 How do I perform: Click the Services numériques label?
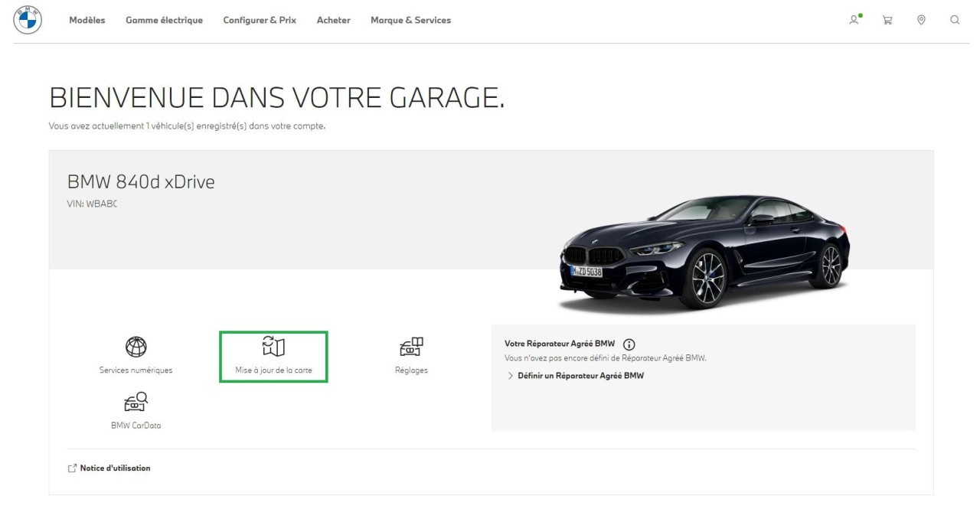click(x=136, y=370)
